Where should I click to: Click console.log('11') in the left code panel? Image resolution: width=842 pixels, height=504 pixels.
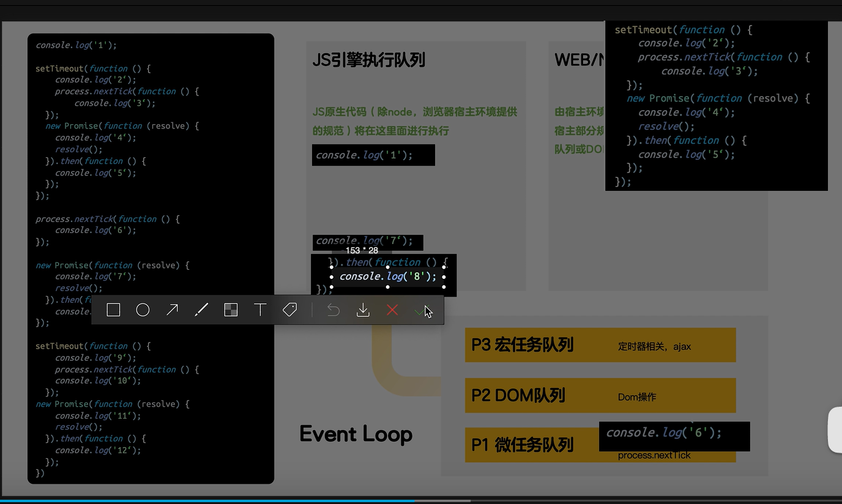click(x=98, y=415)
